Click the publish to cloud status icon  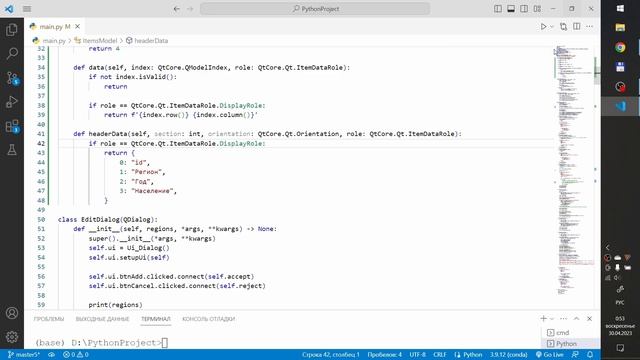[x=51, y=355]
